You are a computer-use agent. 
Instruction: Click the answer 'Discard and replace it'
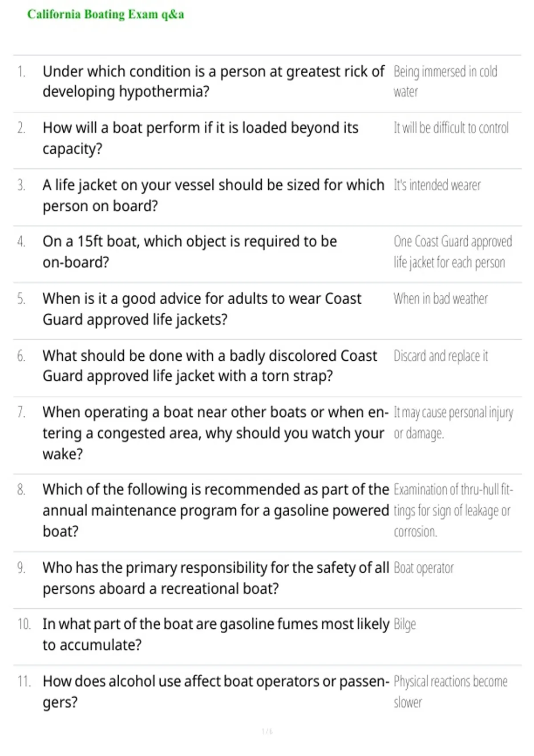coord(441,356)
